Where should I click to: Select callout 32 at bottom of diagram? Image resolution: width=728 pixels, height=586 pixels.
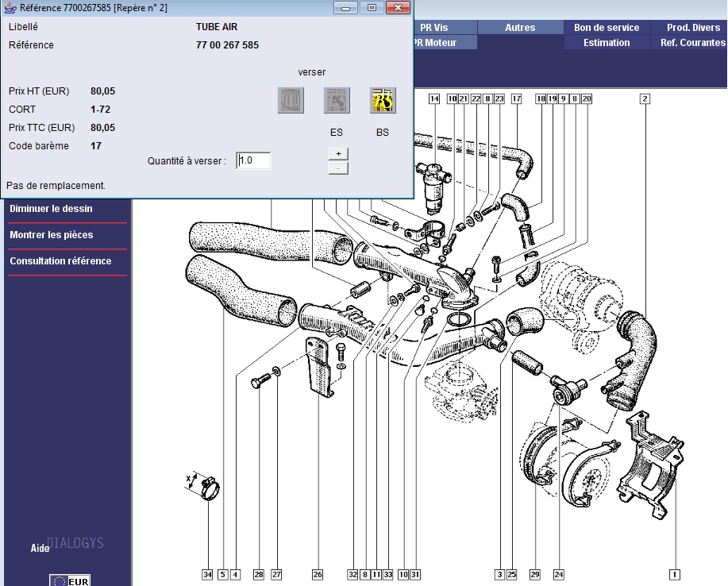click(x=352, y=574)
